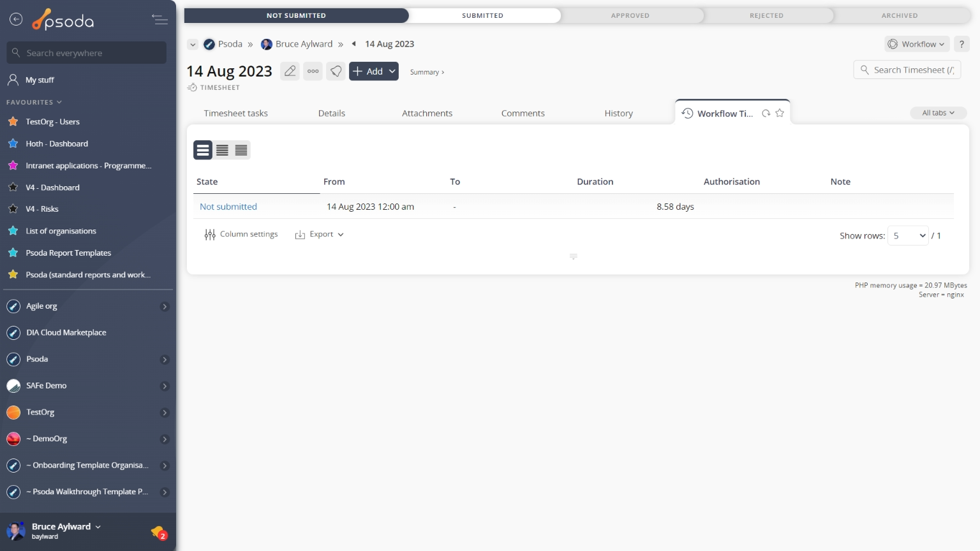Open Bruce Aylward user menu
The image size is (980, 551).
[66, 527]
